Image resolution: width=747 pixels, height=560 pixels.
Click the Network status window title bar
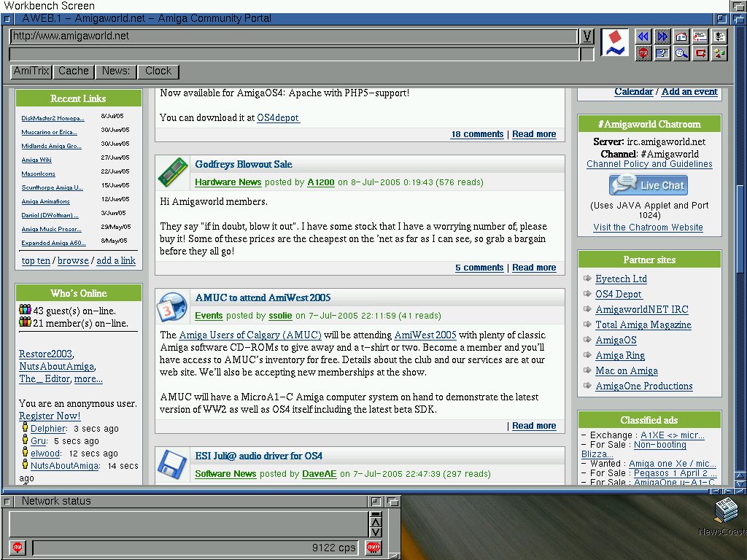coord(190,501)
